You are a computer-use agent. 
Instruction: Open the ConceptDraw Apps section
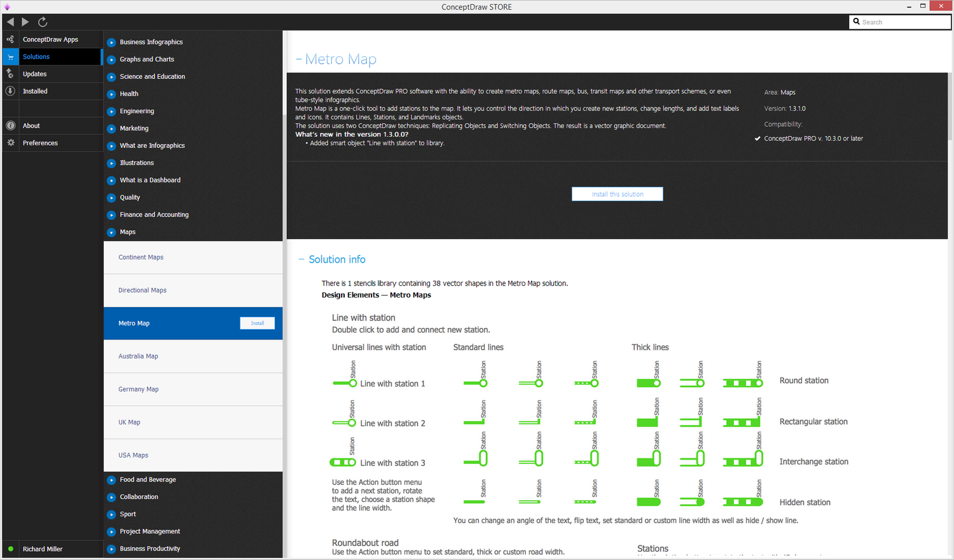tap(51, 39)
